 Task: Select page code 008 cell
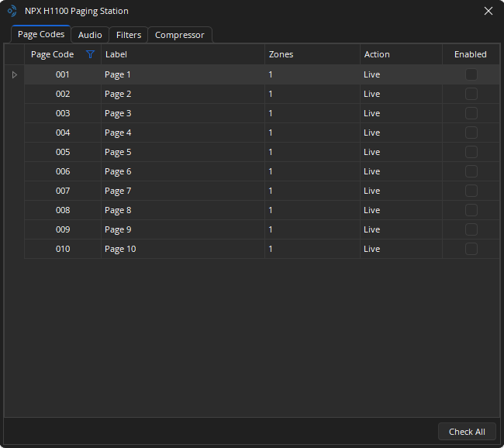coord(63,210)
